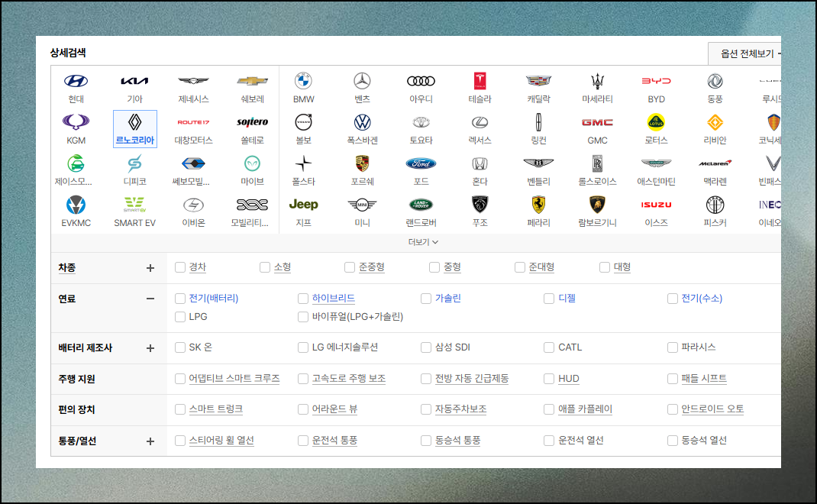
Task: Choose the Rolls-Royce (롤스로이스) logo
Action: (597, 163)
